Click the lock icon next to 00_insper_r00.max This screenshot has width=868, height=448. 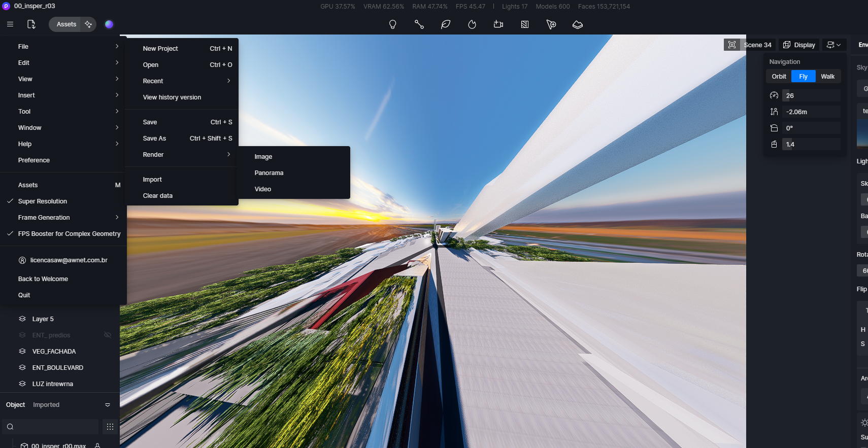tap(97, 445)
